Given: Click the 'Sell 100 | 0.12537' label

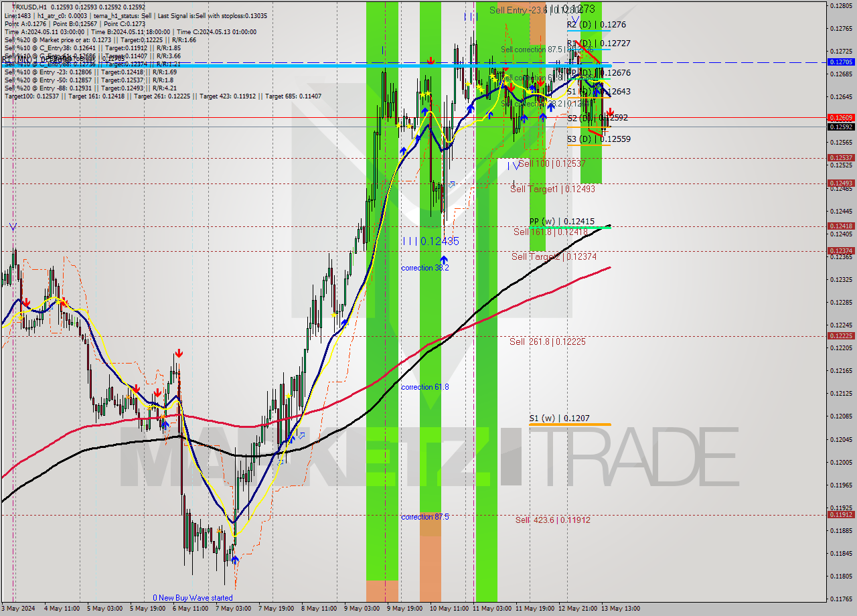Looking at the screenshot, I should pos(552,164).
